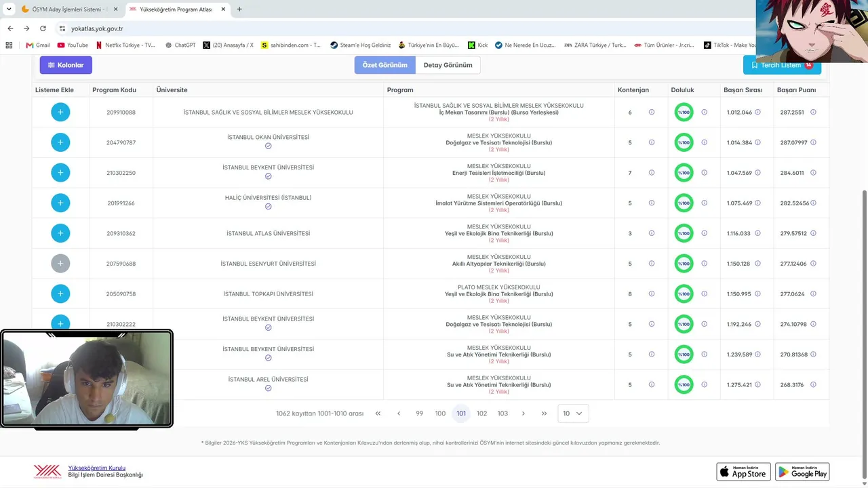868x488 pixels.
Task: Reload the YÖK Atlas page
Action: [43, 28]
